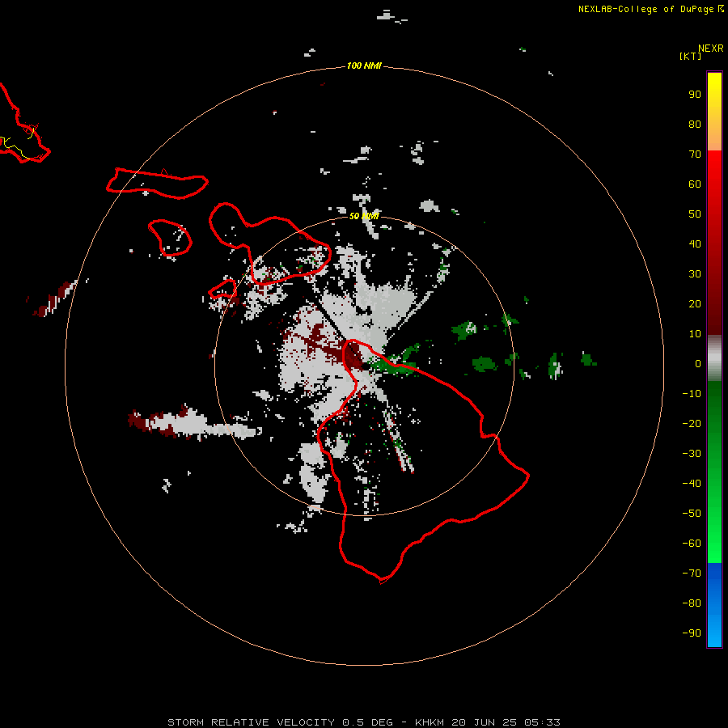Viewport: 728px width, 728px height.
Task: Click the 50 value on the velocity scale
Action: click(695, 214)
